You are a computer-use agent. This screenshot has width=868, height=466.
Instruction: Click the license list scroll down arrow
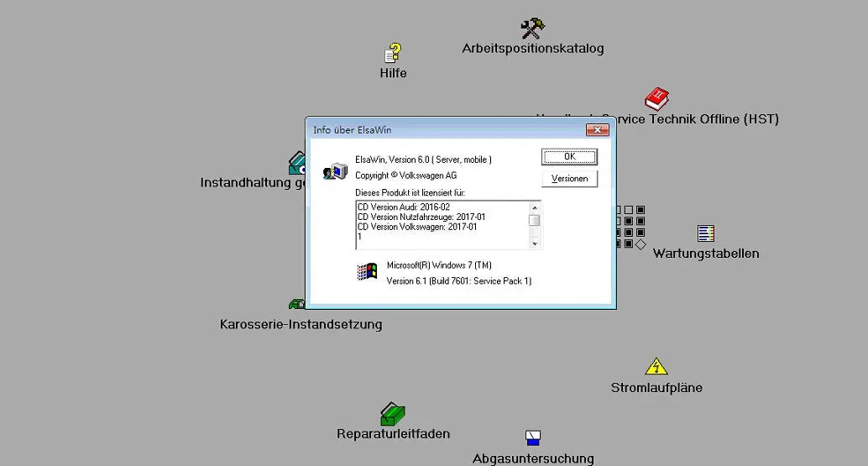[534, 243]
